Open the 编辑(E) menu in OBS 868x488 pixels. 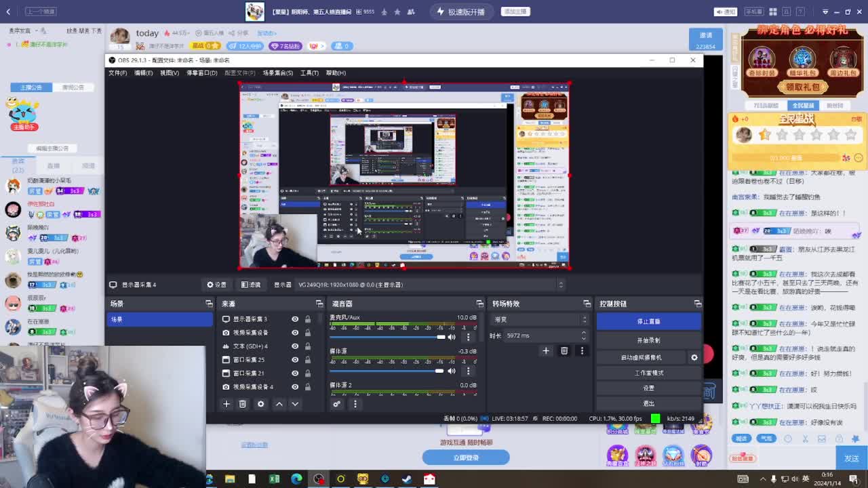[x=143, y=73]
